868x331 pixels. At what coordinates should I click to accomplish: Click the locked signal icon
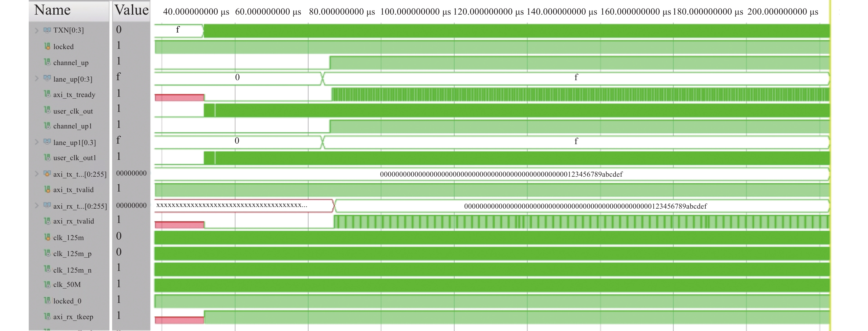[47, 46]
